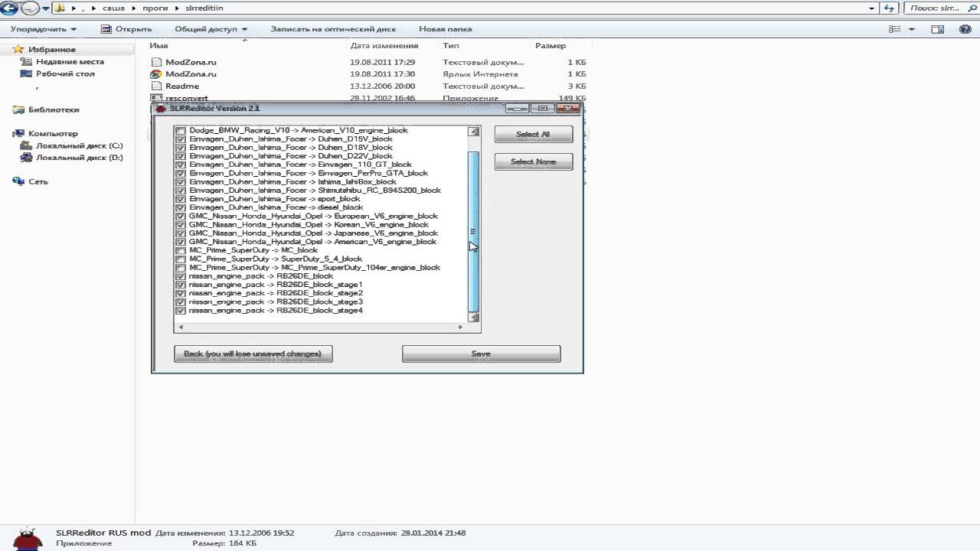The image size is (980, 551).
Task: Toggle the preview pane icon
Action: coord(938,29)
